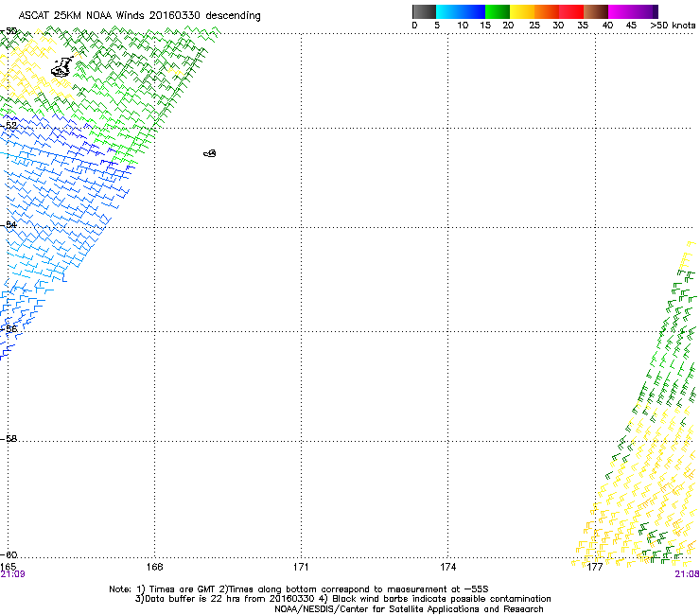Click the purple time stamp "21:09"
Viewport: 700px width, 615px height.
point(12,574)
